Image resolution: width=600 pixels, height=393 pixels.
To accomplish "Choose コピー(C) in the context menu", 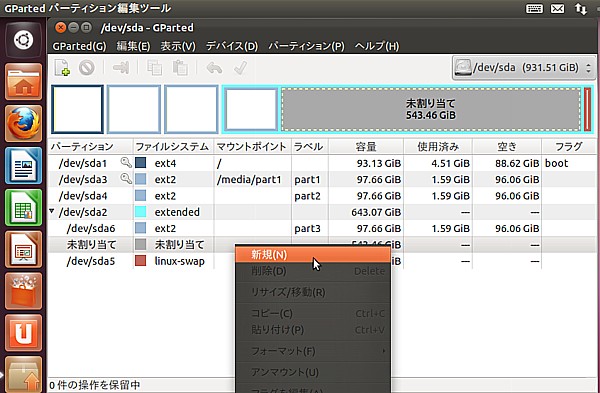I will (313, 313).
